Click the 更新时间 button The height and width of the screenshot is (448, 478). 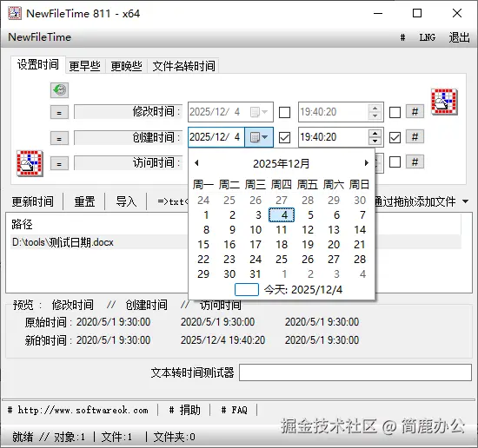pyautogui.click(x=33, y=201)
